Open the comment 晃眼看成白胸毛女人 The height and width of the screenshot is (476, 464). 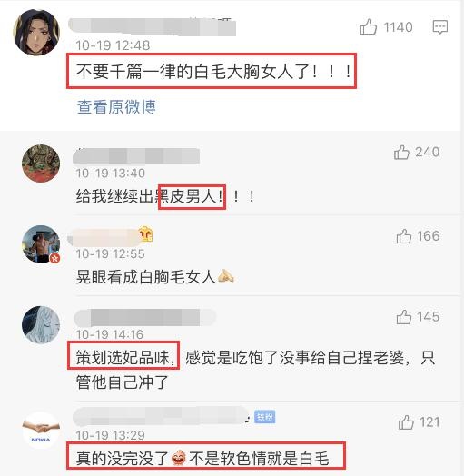155,276
